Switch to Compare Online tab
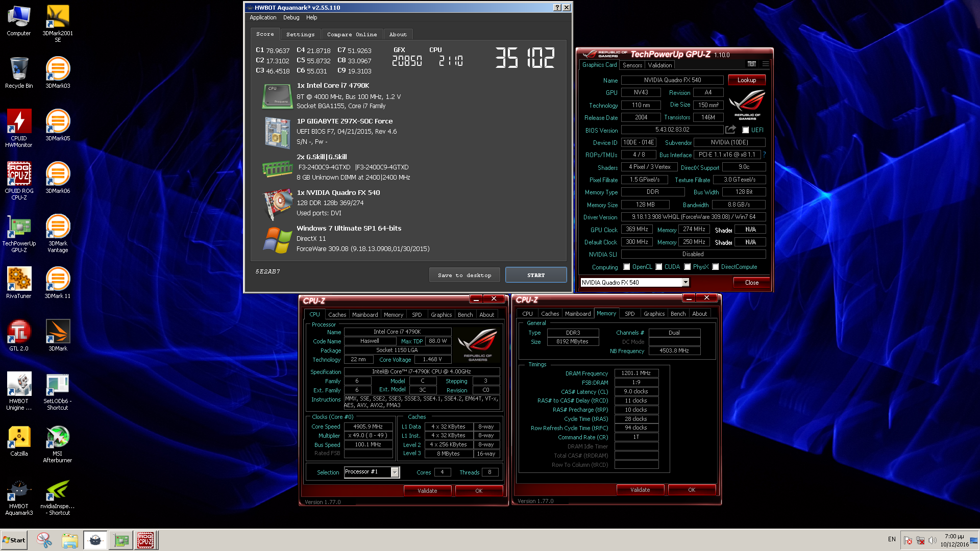 (352, 34)
